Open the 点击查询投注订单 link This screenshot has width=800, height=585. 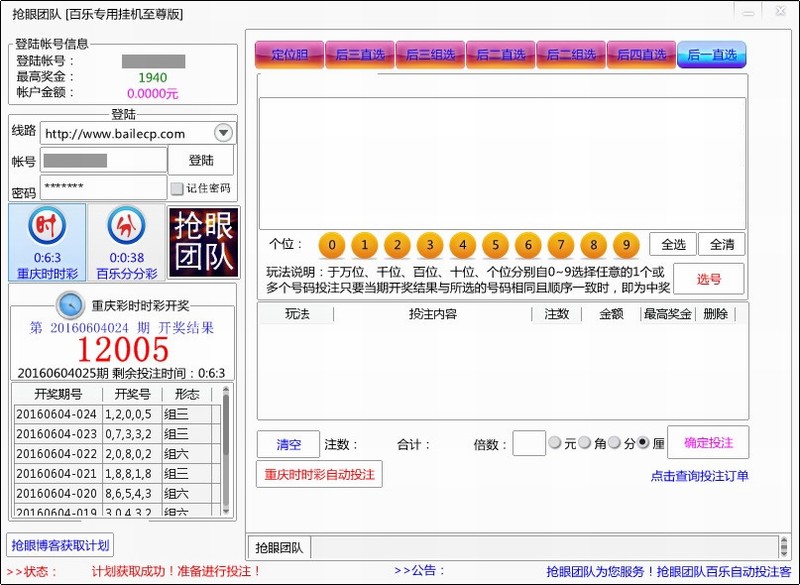point(699,476)
